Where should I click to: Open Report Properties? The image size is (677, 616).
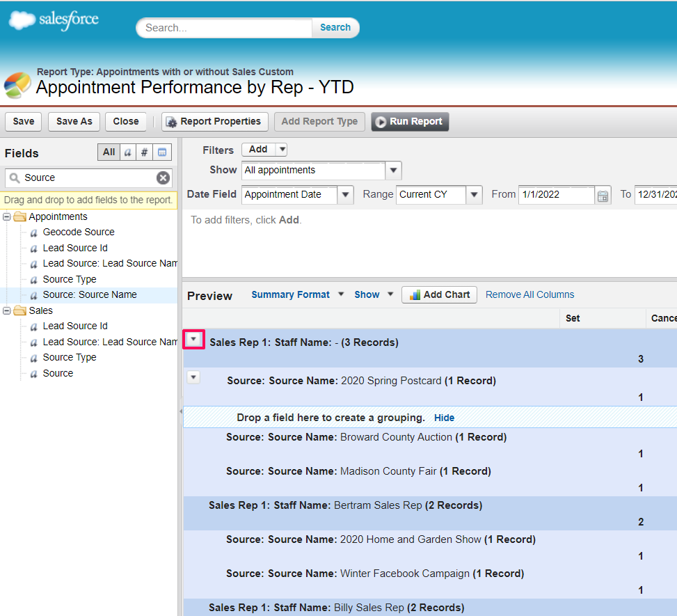[x=214, y=122]
